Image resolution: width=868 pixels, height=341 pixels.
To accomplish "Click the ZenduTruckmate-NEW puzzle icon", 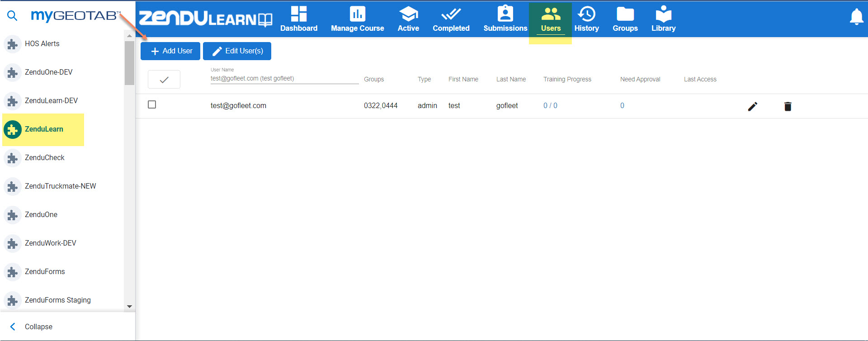I will pyautogui.click(x=13, y=187).
